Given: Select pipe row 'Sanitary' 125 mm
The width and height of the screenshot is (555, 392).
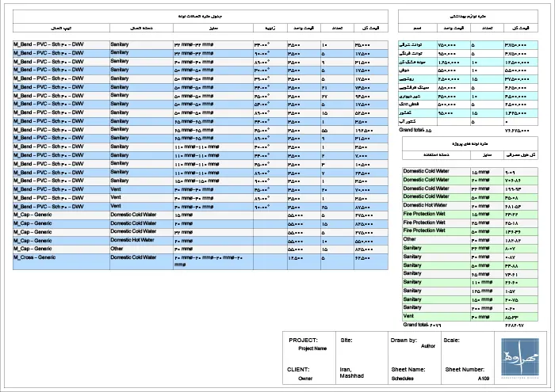Looking at the screenshot, I should 470,291.
